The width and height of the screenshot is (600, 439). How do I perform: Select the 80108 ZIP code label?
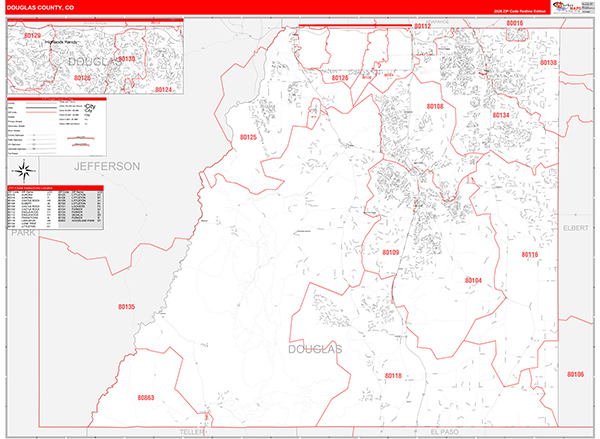click(435, 106)
